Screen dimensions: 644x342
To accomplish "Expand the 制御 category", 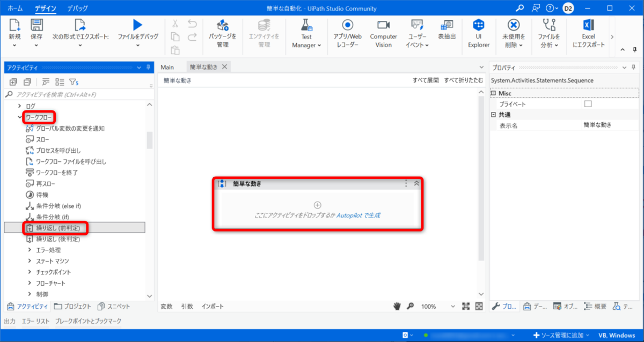I will pyautogui.click(x=30, y=294).
